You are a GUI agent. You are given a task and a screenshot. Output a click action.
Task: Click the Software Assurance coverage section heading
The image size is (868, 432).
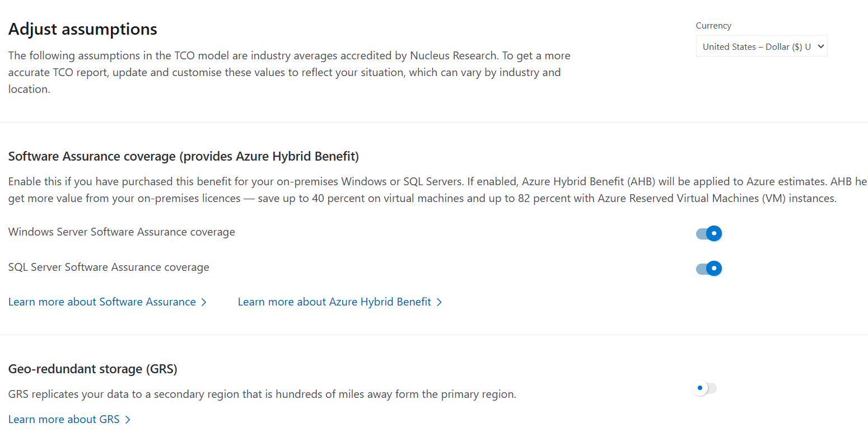(184, 157)
